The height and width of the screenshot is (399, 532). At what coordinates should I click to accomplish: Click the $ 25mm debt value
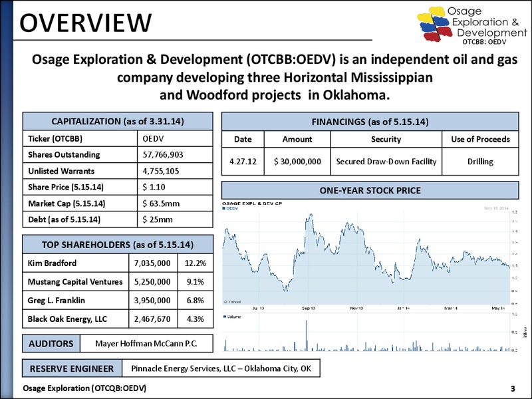(158, 219)
